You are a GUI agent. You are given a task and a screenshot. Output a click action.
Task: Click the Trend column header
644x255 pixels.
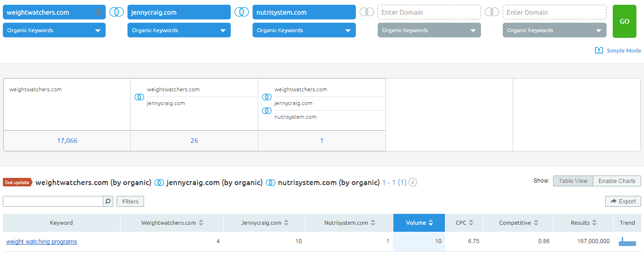click(627, 223)
